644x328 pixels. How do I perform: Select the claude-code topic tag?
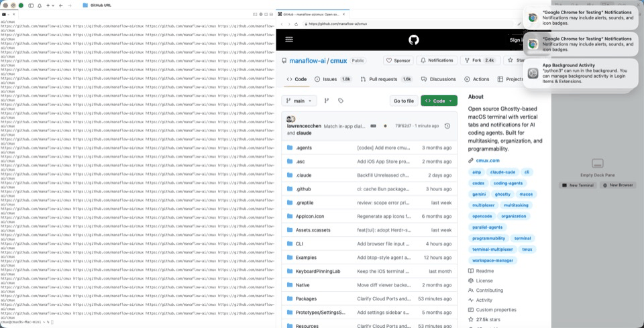pos(502,172)
